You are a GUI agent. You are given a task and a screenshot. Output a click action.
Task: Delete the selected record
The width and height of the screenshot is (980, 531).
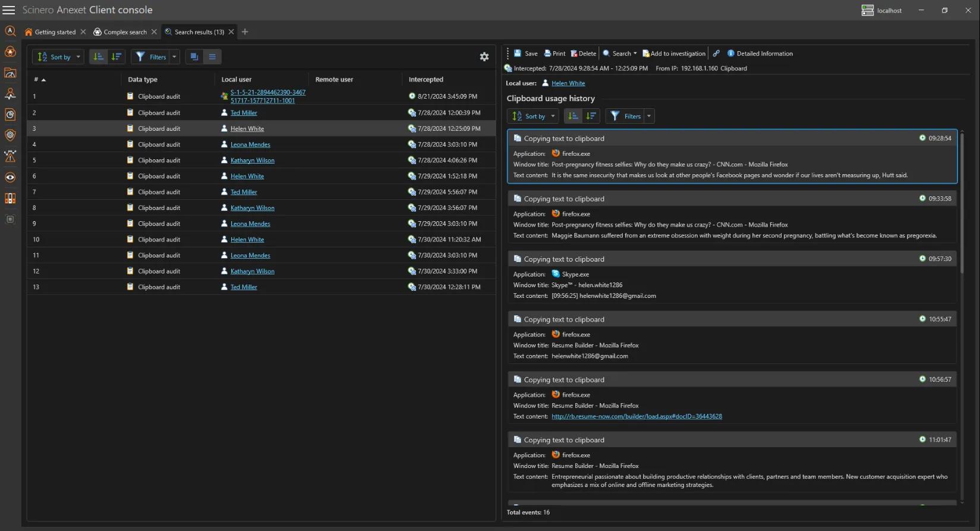(x=583, y=54)
